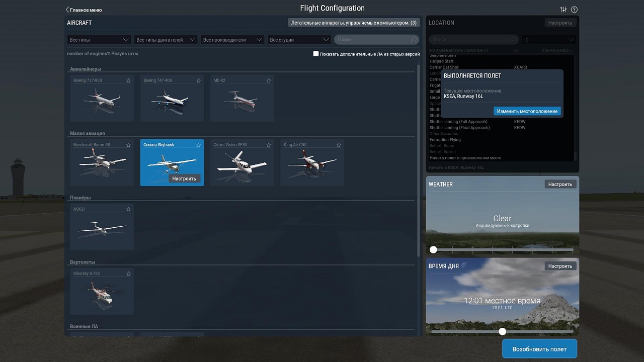Screen dimensions: 644x362
Task: Favorite the Boeing 737-800 with its star
Action: click(x=129, y=80)
